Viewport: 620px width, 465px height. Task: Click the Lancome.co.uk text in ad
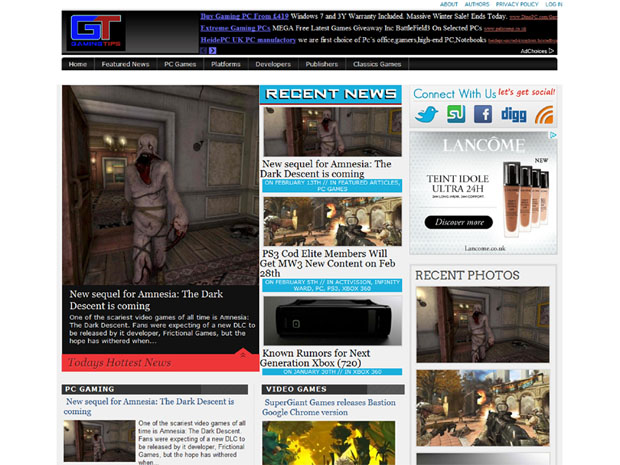click(x=485, y=248)
